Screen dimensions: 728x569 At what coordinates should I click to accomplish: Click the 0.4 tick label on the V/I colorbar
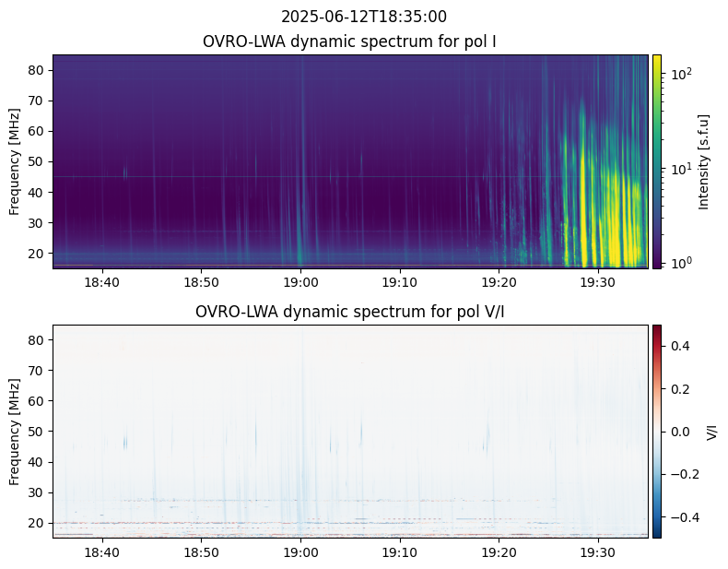tap(679, 346)
